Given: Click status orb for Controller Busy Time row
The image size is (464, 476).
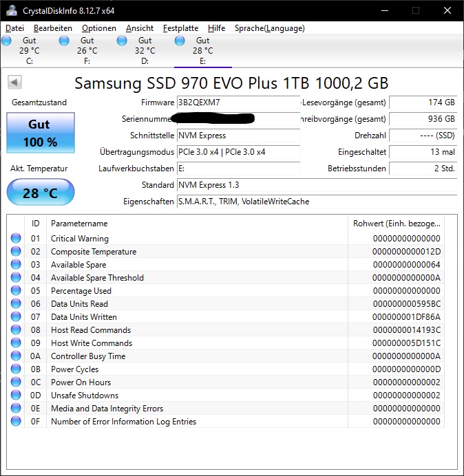Looking at the screenshot, I should [x=16, y=356].
